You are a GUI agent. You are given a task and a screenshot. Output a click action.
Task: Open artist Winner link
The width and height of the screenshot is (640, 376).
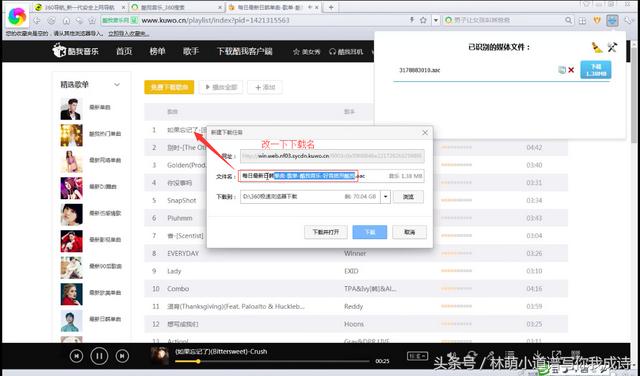(355, 254)
